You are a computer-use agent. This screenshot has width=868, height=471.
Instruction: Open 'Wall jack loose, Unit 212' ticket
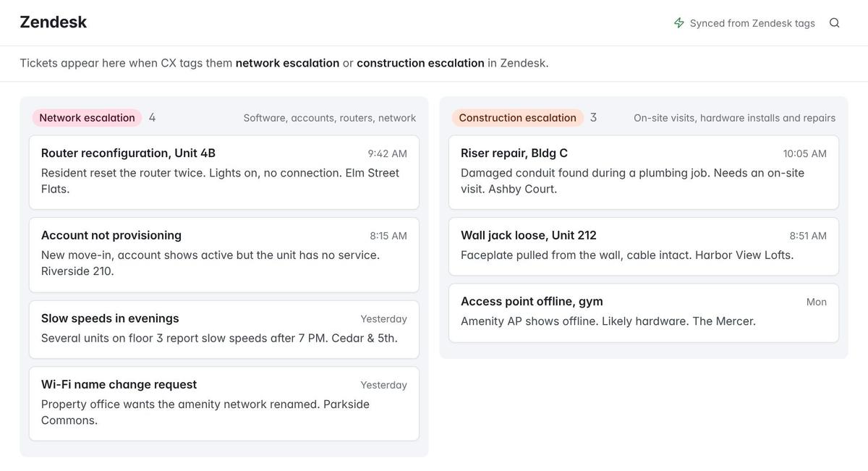click(644, 247)
